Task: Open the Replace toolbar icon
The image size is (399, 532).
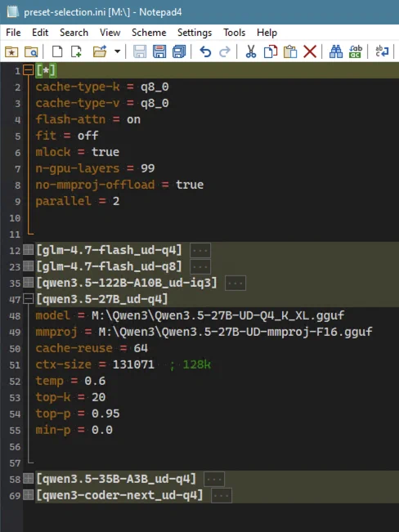Action: (355, 52)
